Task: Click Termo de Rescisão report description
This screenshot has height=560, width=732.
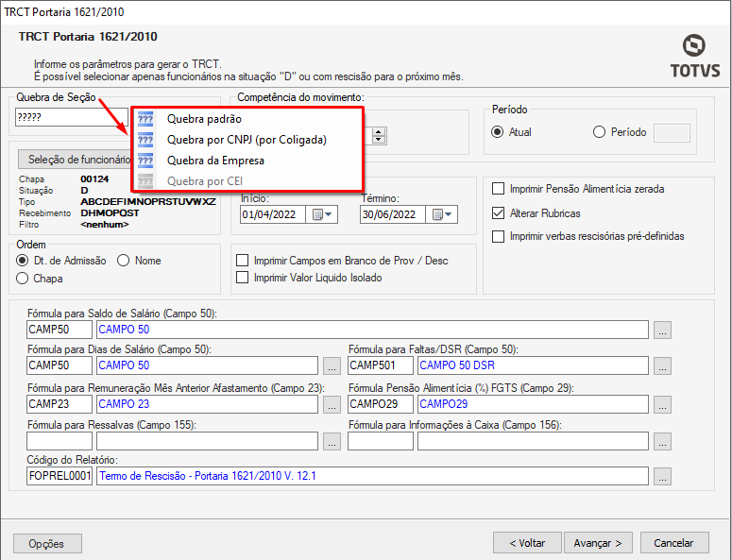Action: coord(372,476)
